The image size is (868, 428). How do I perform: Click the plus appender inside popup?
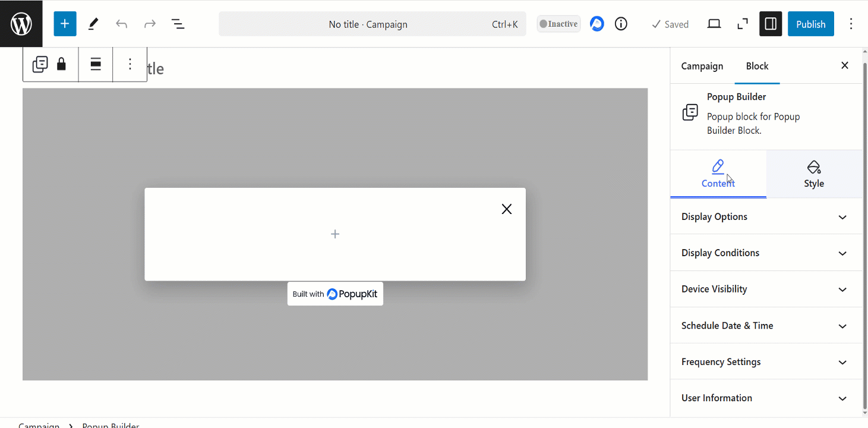[335, 234]
